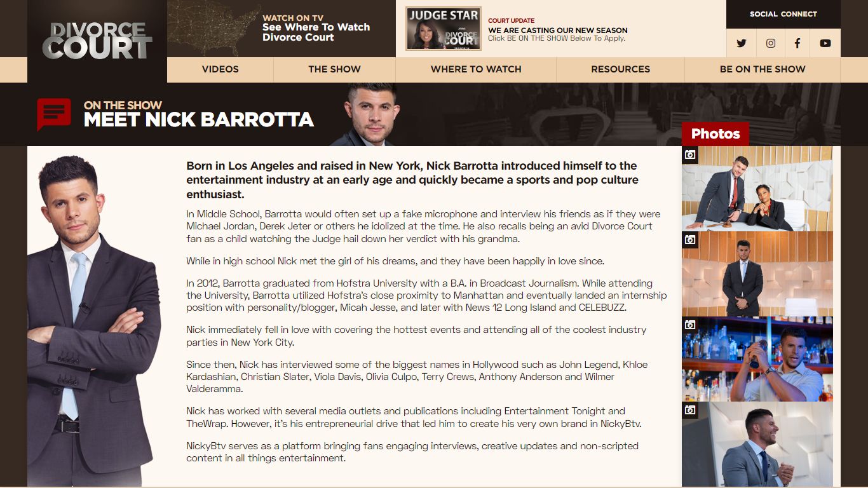This screenshot has width=868, height=488.
Task: Click Nick Barrotta's large portrait photo
Action: click(95, 321)
